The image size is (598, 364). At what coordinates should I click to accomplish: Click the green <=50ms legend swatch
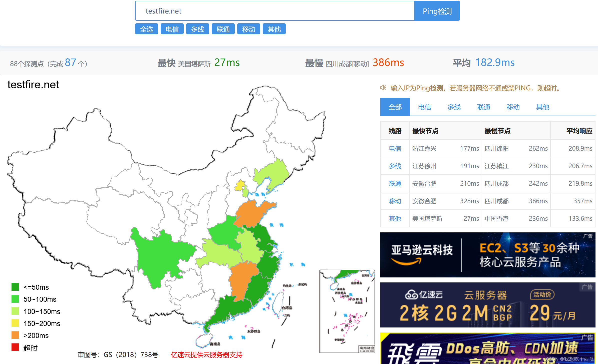(15, 287)
